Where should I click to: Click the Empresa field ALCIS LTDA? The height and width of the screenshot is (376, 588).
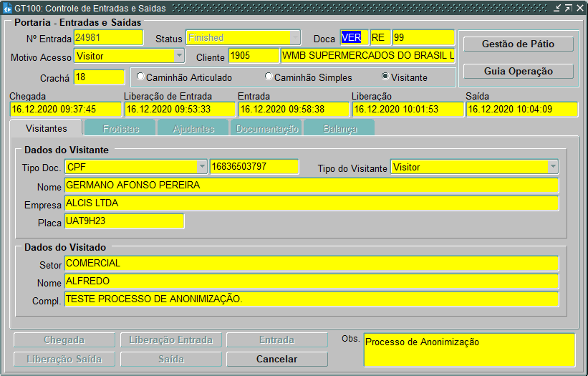click(312, 203)
